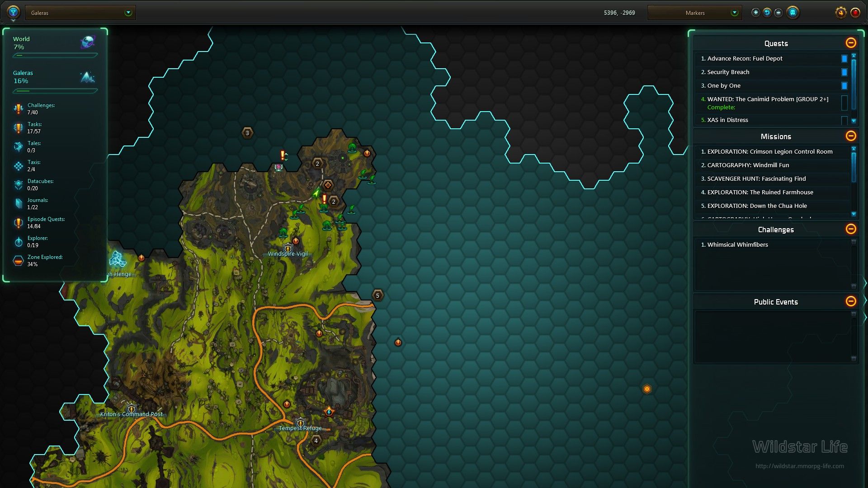Click the Taxis stat icon

pos(18,166)
